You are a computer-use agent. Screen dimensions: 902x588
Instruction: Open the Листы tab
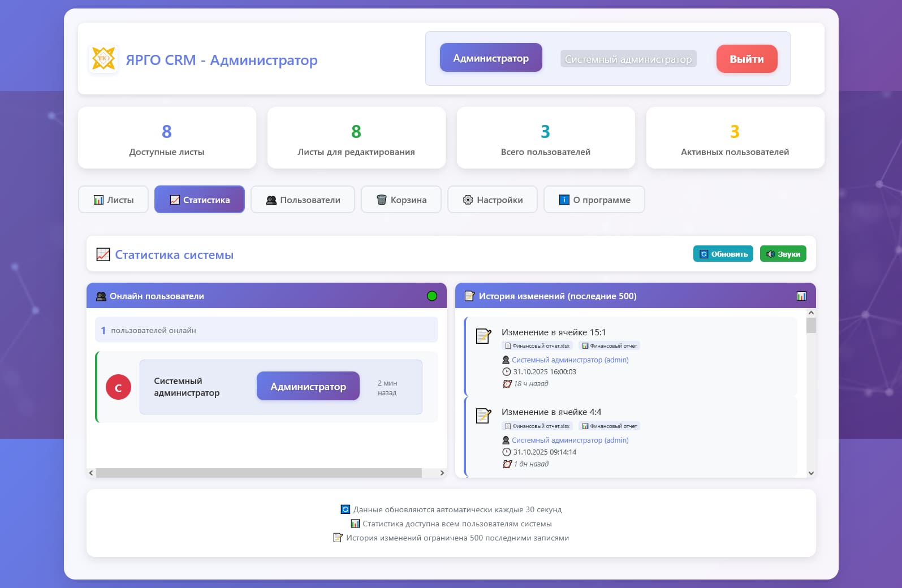[113, 200]
